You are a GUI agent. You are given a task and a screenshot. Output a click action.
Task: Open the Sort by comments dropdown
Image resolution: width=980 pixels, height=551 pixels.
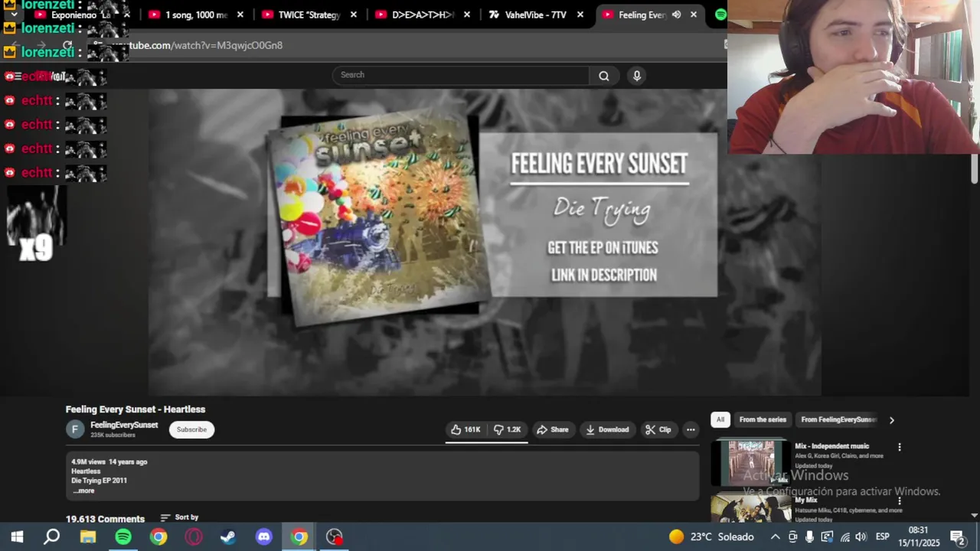[x=179, y=517]
